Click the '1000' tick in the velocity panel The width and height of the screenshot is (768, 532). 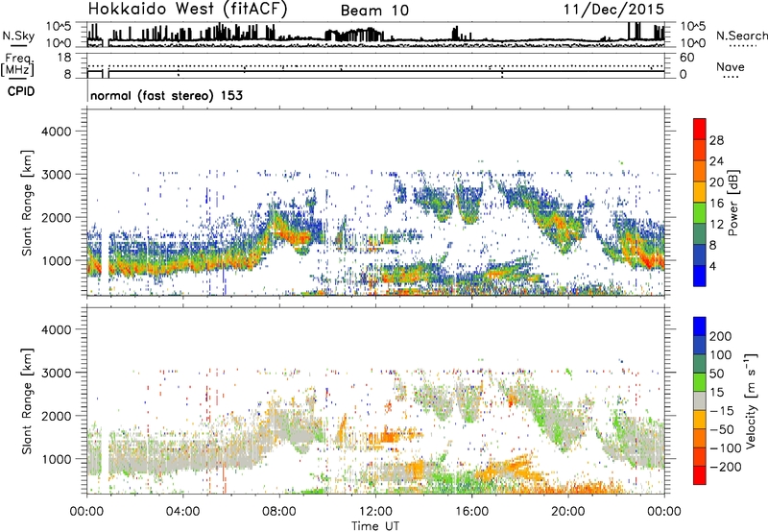click(57, 459)
